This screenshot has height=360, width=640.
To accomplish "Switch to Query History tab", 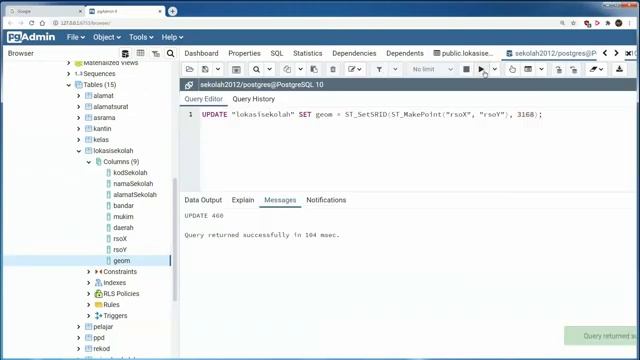I will click(x=253, y=99).
